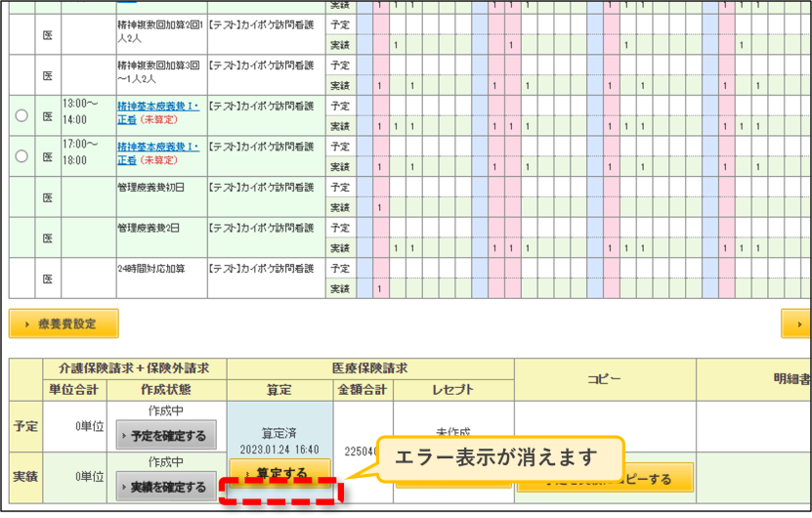The height and width of the screenshot is (518, 812).
Task: Click the 算定する button
Action: point(279,470)
